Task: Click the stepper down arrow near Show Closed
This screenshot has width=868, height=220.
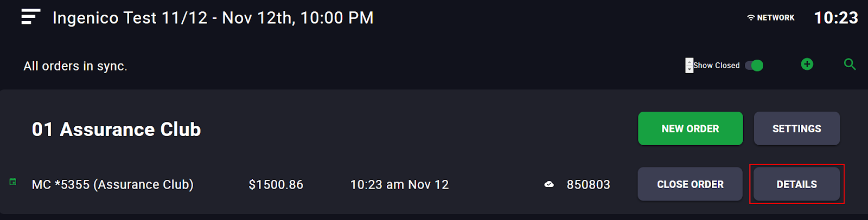Action: coord(689,69)
